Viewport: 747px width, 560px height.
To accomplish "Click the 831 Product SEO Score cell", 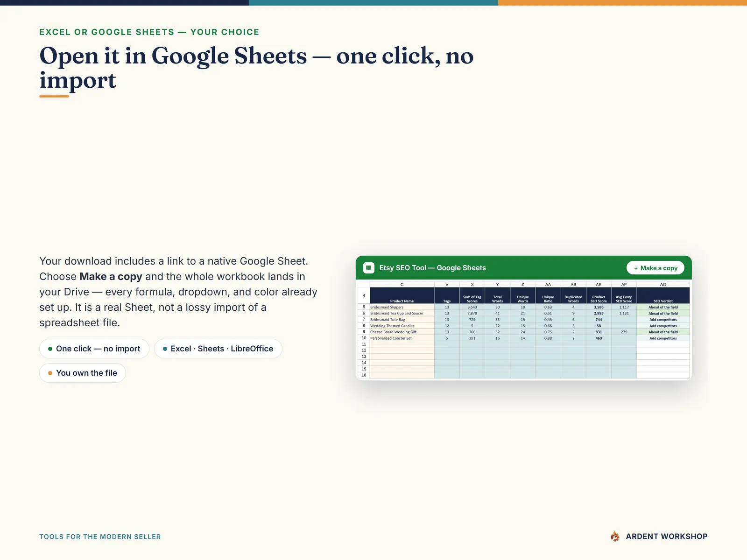I will coord(599,332).
